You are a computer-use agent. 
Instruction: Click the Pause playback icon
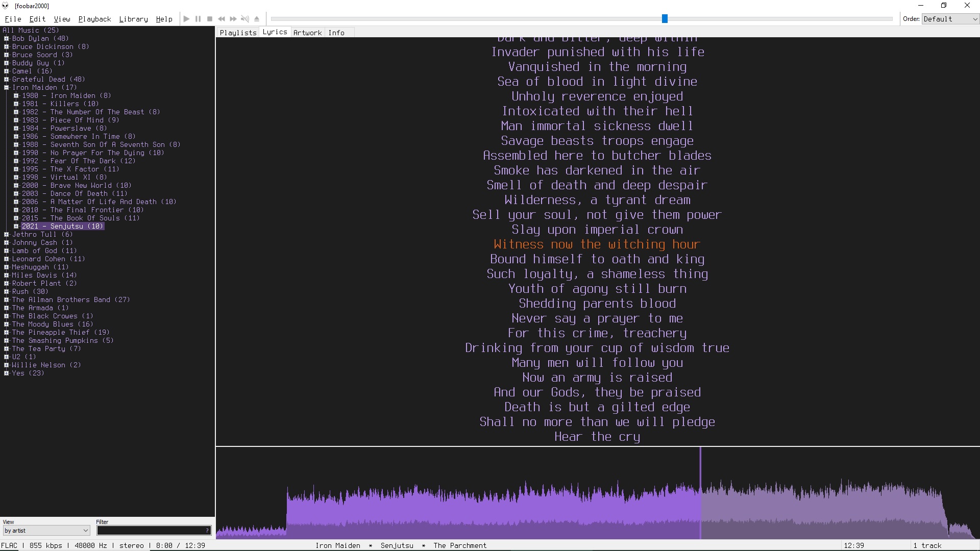[x=198, y=19]
